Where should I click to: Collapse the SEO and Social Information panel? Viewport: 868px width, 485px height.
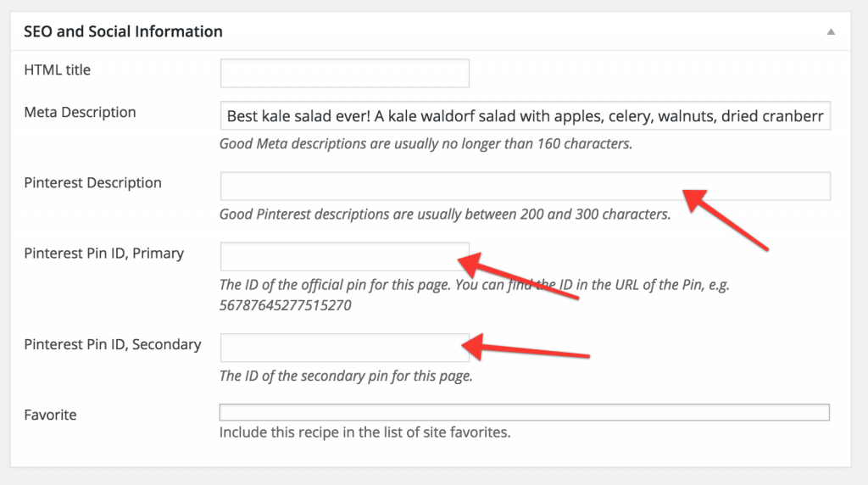tap(831, 32)
